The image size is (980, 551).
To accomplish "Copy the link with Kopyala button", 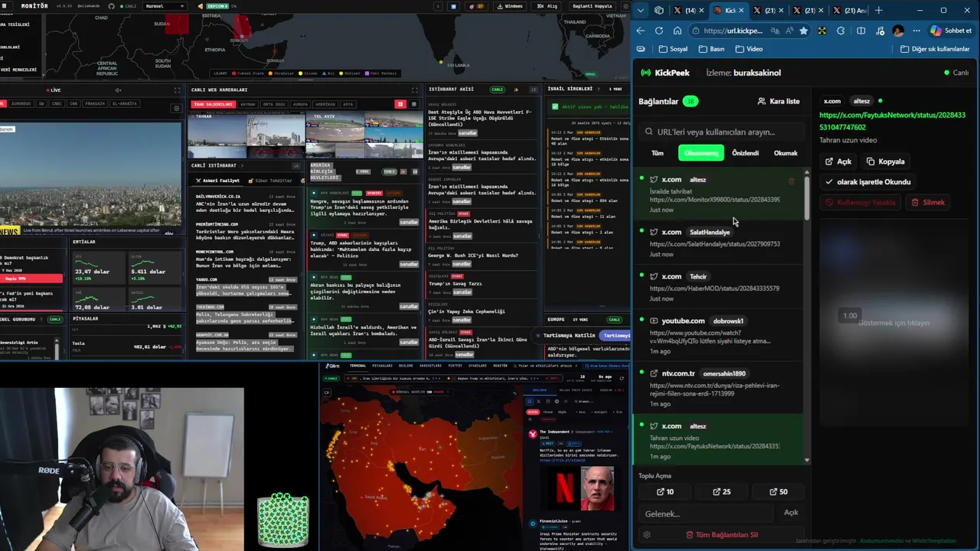I will pos(886,161).
